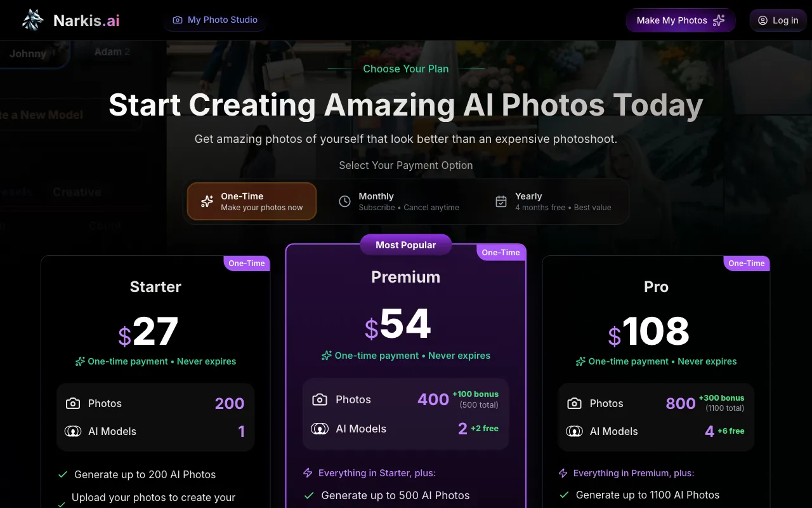
Task: Click clock icon in Monthly option
Action: (344, 201)
